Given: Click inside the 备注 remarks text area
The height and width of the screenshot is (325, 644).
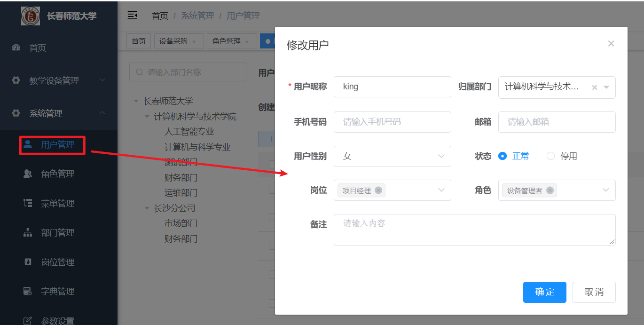Looking at the screenshot, I should pyautogui.click(x=474, y=230).
